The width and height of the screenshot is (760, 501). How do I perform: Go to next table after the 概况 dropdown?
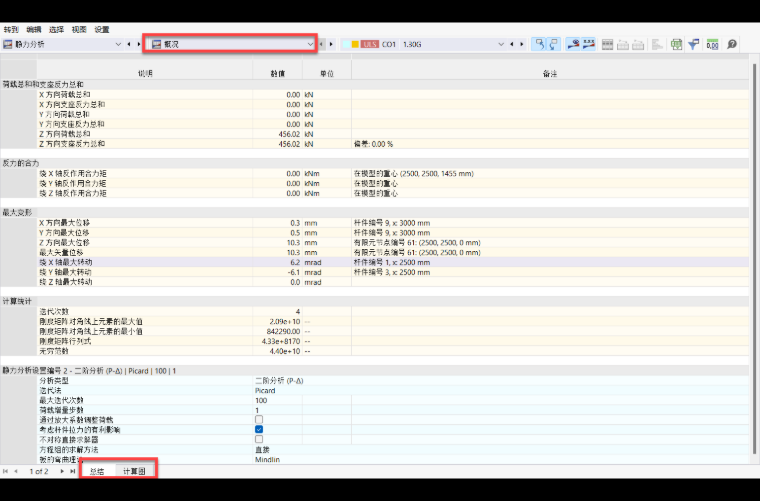pyautogui.click(x=331, y=44)
